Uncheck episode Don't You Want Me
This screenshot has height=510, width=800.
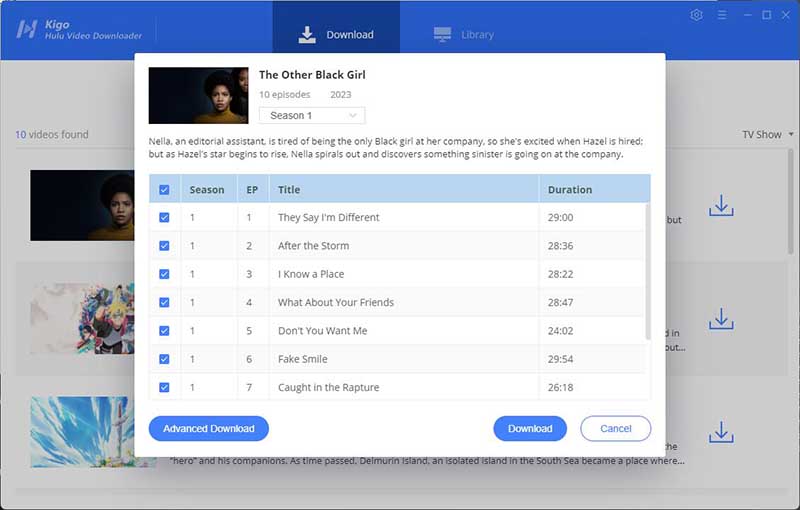coord(164,330)
